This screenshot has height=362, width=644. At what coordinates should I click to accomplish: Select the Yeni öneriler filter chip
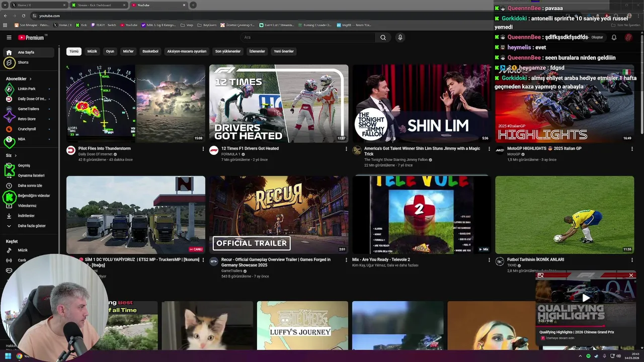coord(284,51)
